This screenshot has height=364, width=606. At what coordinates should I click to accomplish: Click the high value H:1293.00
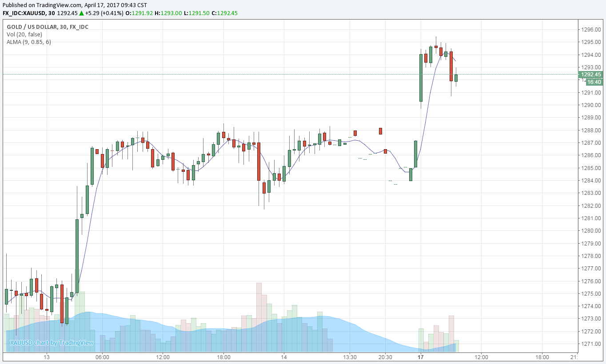168,13
